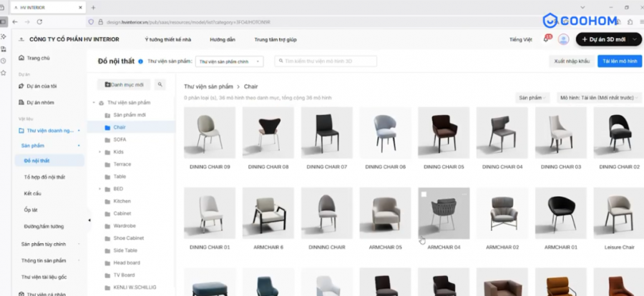Click the notification bell icon
Screen dimensions: 644x296
546,39
